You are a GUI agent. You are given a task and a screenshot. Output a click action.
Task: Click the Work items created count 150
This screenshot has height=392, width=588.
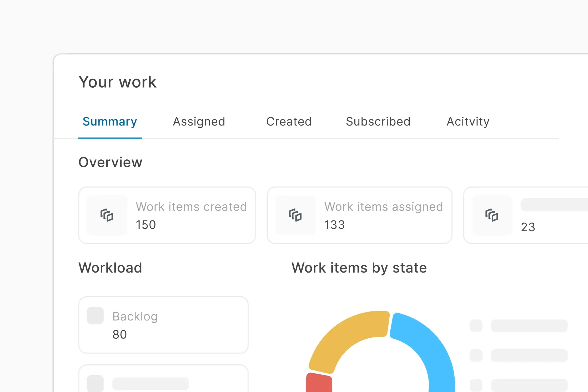point(146,225)
